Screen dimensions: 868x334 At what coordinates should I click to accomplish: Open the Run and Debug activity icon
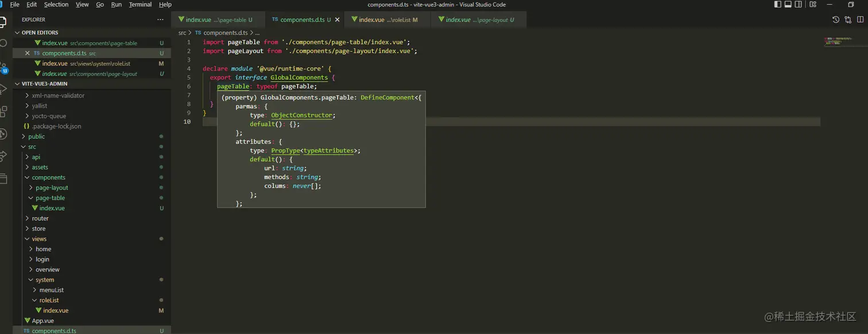click(3, 89)
